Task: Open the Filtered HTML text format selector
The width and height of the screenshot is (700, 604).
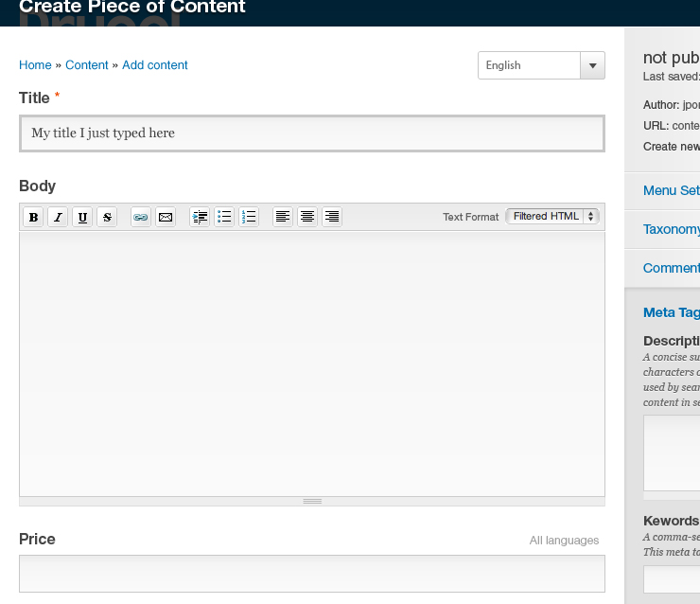Action: pyautogui.click(x=552, y=216)
